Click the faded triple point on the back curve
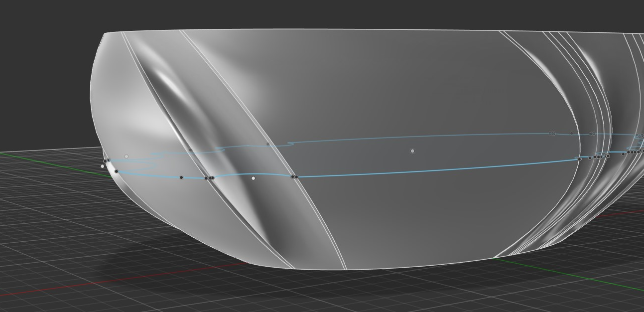 552,134
